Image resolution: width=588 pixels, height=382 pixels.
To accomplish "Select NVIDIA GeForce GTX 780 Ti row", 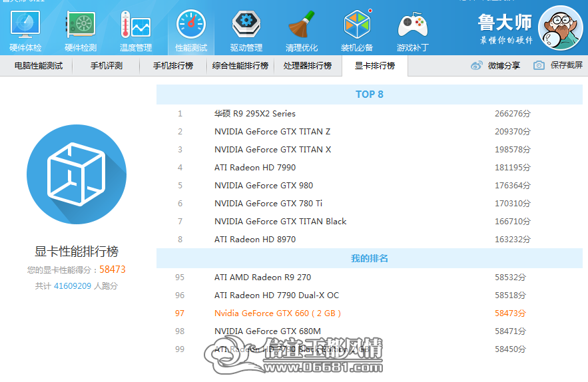I will 370,204.
